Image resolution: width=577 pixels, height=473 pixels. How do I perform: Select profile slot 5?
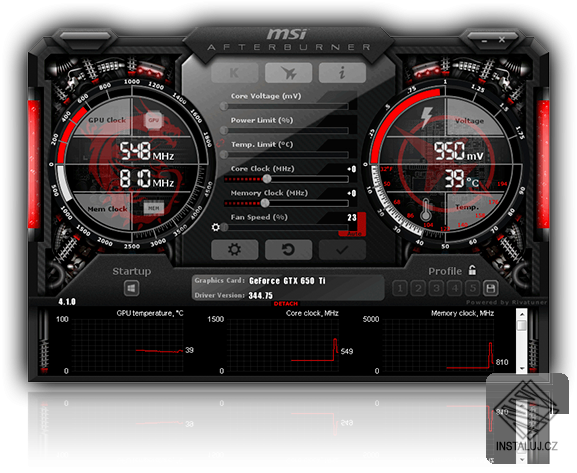[x=473, y=288]
